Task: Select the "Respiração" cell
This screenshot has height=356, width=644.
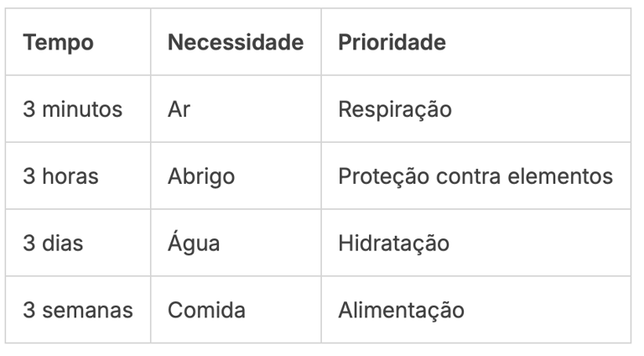Action: pos(395,109)
